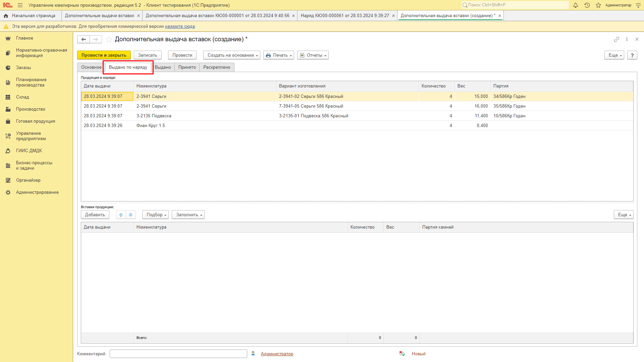Image resolution: width=644 pixels, height=362 pixels.
Task: Open help with question mark button
Action: click(x=632, y=55)
